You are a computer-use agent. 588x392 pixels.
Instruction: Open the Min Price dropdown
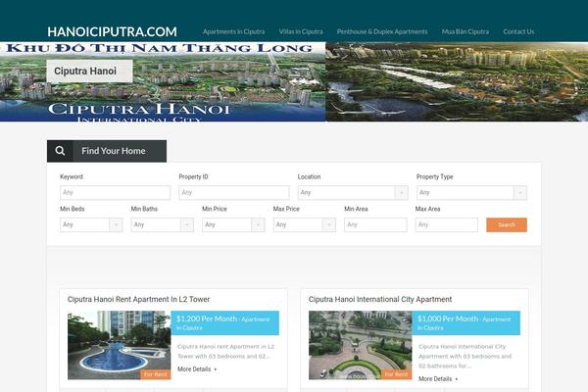tap(233, 224)
